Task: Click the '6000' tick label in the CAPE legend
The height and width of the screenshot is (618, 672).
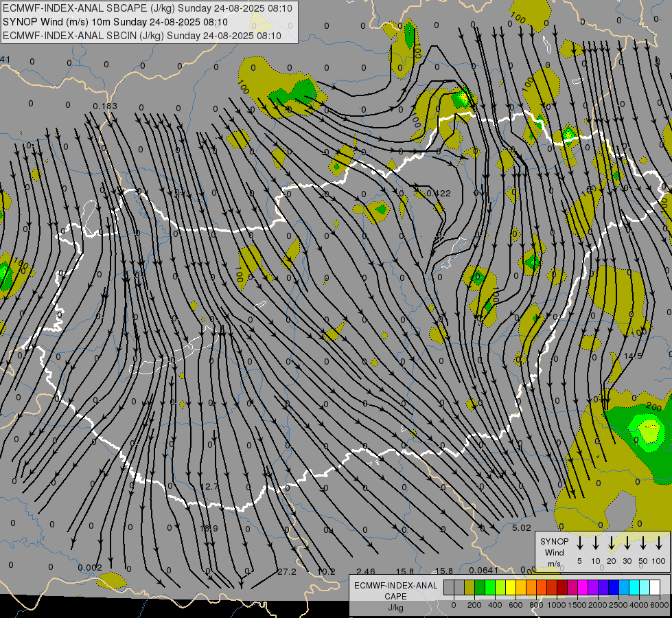Action: click(660, 605)
